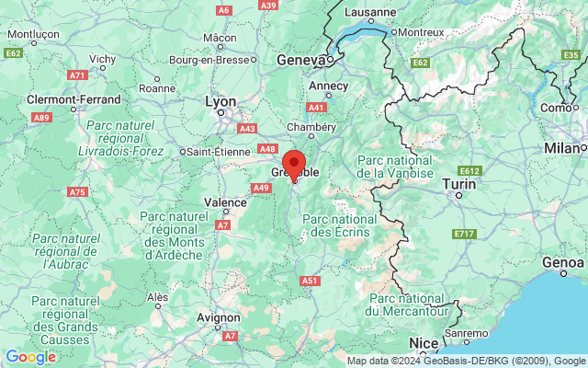Click the Nice city label
The height and width of the screenshot is (368, 588).
point(424,343)
